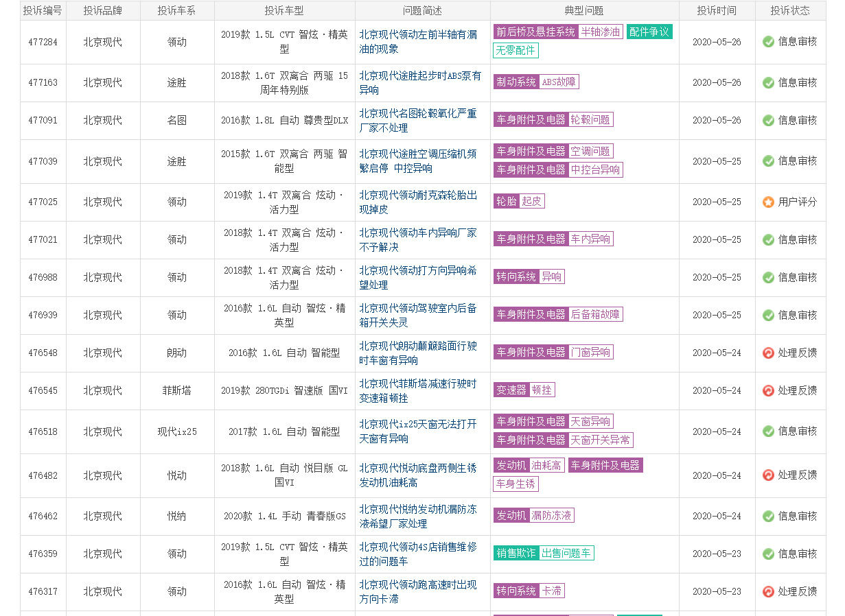Click the 车身生锈 tag
Viewport: 845px width, 616px height.
516,484
